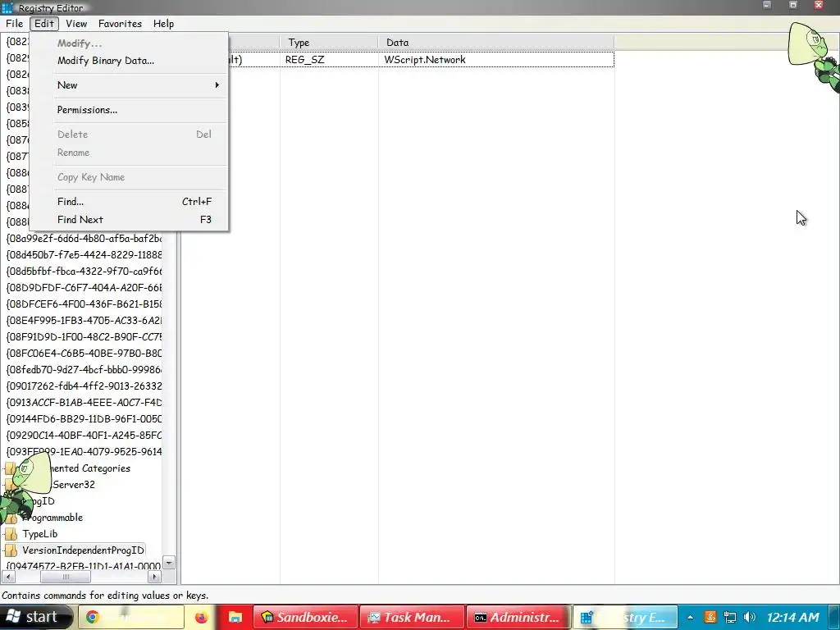Select key {08a99e2f-6d6d-4b80-af5a
The width and height of the screenshot is (840, 630).
[84, 239]
